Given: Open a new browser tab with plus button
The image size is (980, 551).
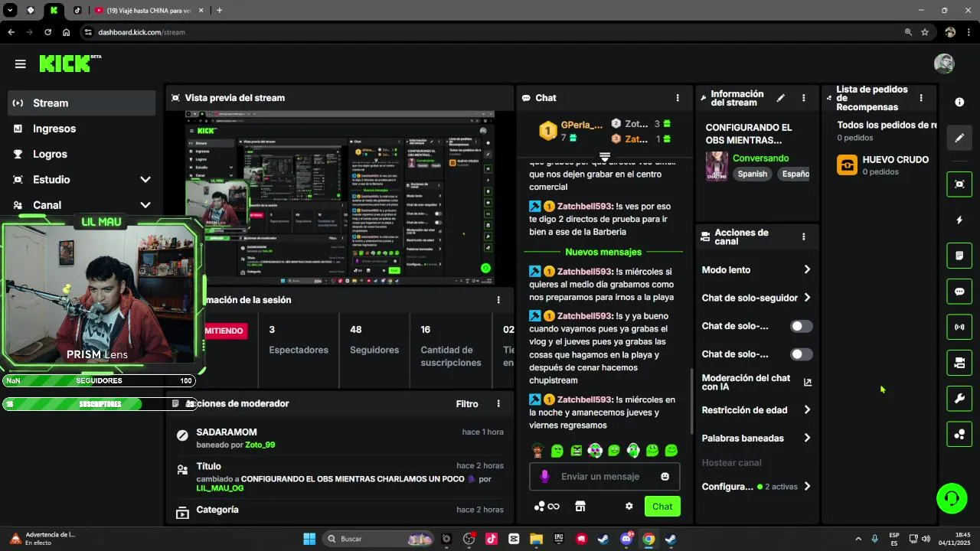Looking at the screenshot, I should (219, 10).
